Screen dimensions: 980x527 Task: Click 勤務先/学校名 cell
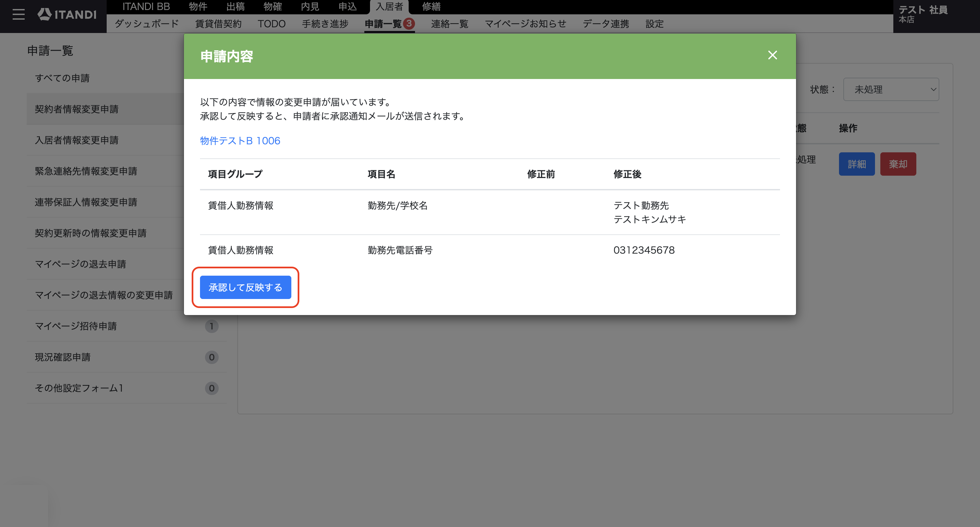point(398,205)
